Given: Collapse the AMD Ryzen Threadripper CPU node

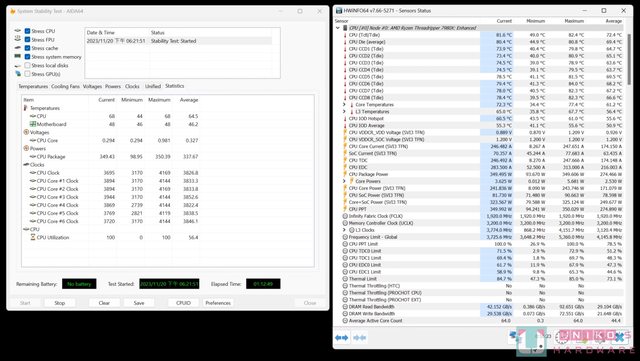Looking at the screenshot, I should click(x=338, y=28).
